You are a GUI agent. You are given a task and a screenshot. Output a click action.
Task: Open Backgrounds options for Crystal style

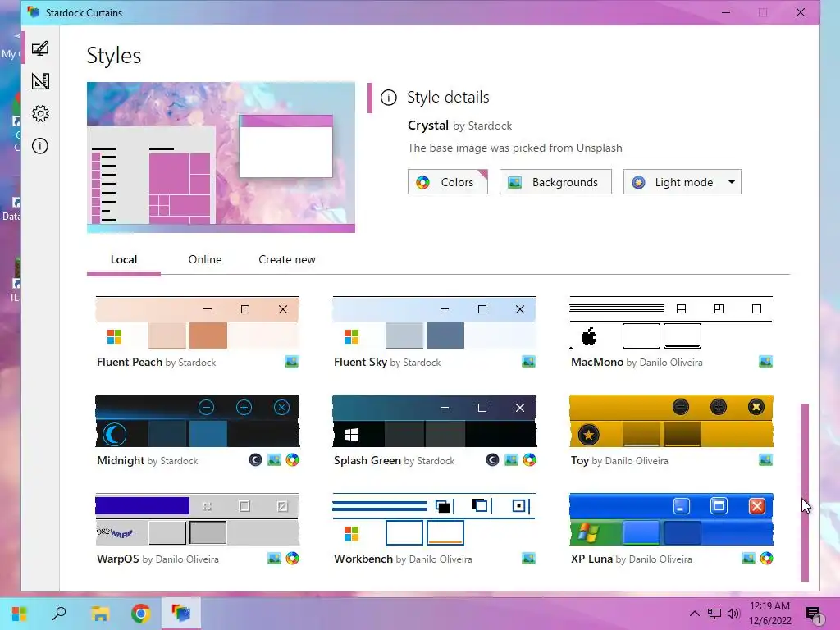point(555,182)
